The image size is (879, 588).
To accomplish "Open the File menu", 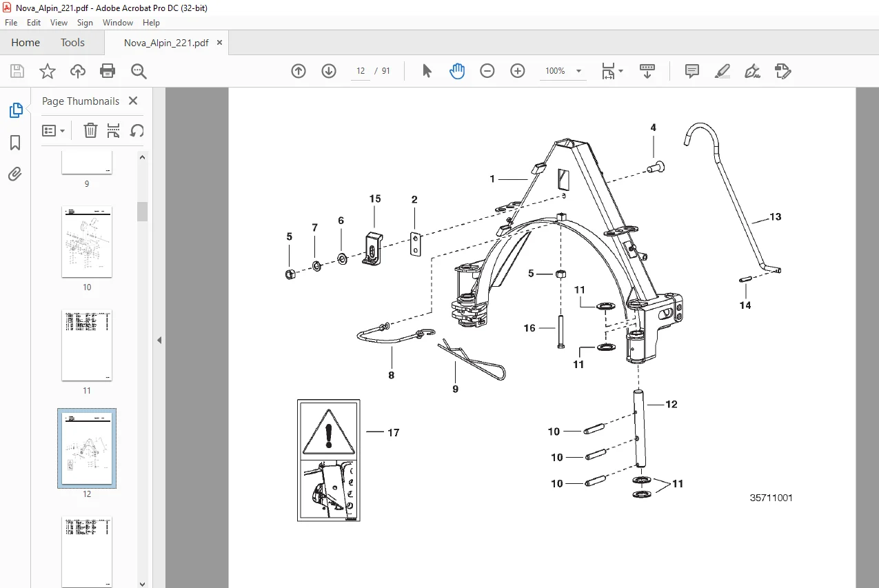I will tap(11, 23).
